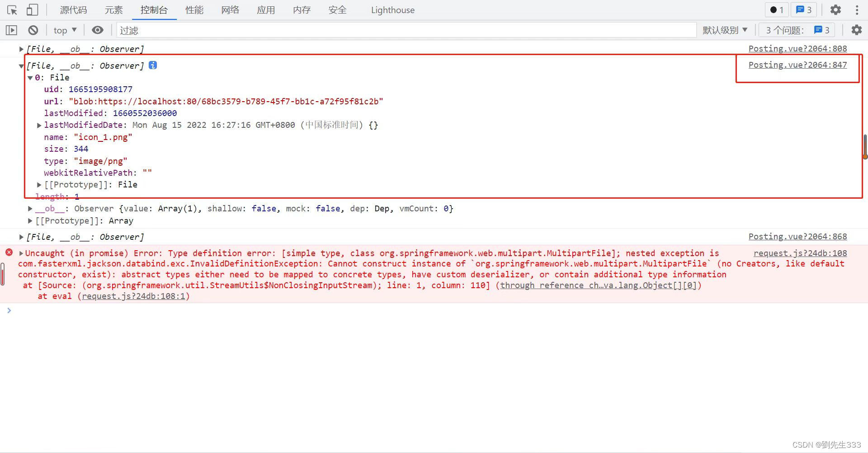Image resolution: width=868 pixels, height=453 pixels.
Task: Switch to the 元素 tab
Action: (113, 10)
